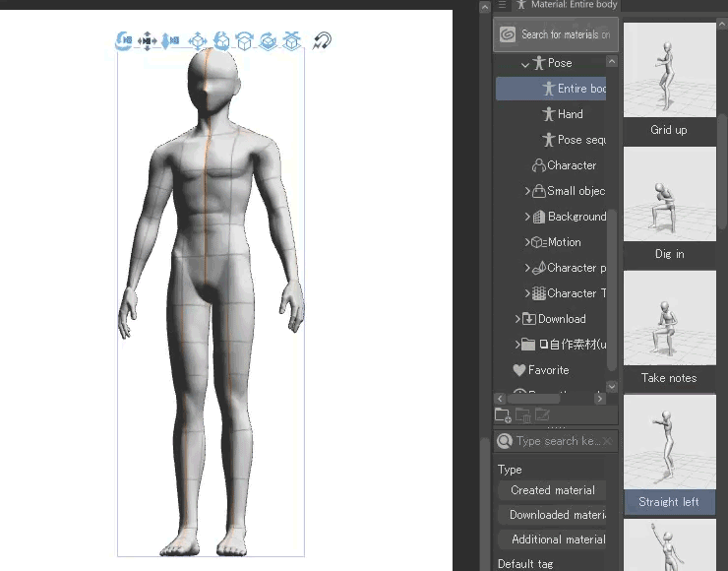Click the create new folder icon
728x571 pixels.
point(503,414)
